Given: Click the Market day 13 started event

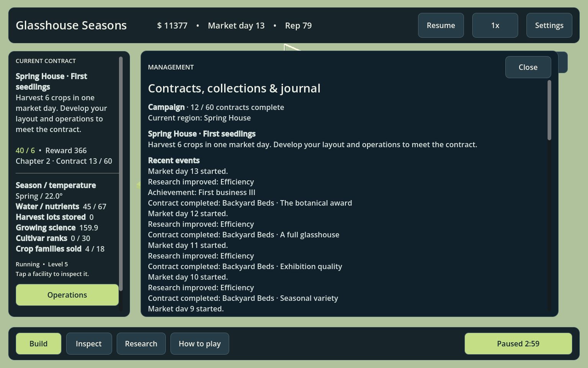Looking at the screenshot, I should [188, 171].
